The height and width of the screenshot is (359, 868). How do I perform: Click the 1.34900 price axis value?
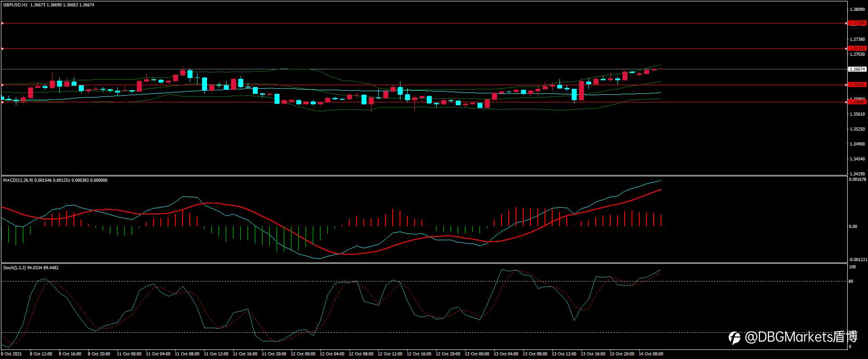pos(858,144)
